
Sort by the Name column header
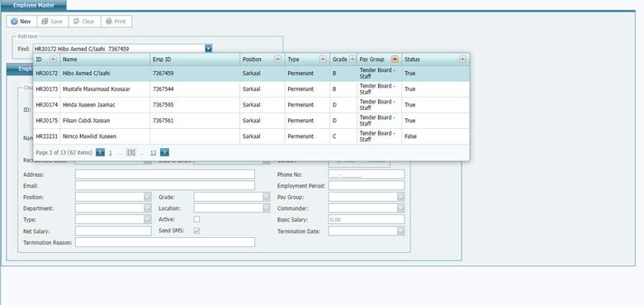click(105, 60)
